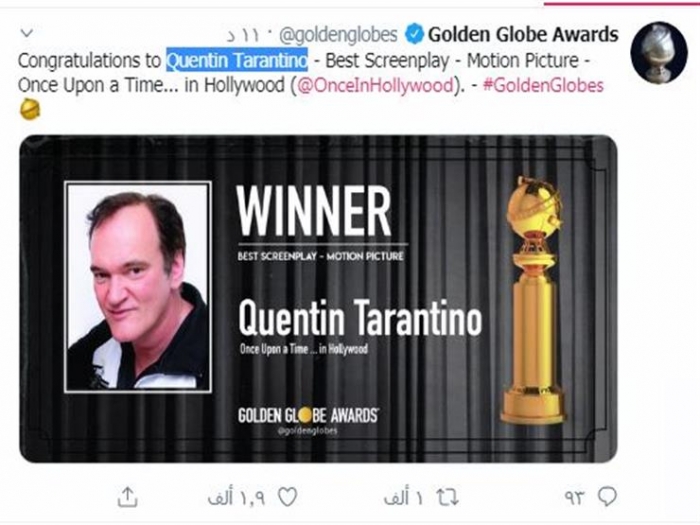The height and width of the screenshot is (525, 700).
Task: Like the tweet with the heart icon
Action: click(287, 496)
